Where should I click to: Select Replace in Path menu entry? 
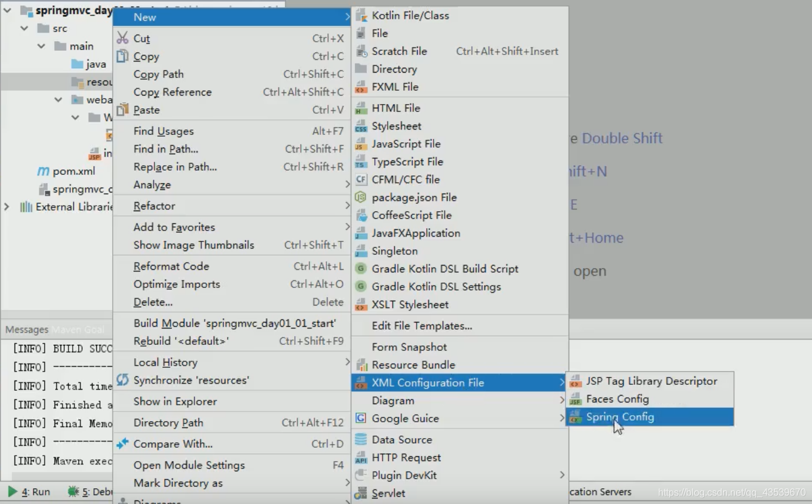click(232, 166)
